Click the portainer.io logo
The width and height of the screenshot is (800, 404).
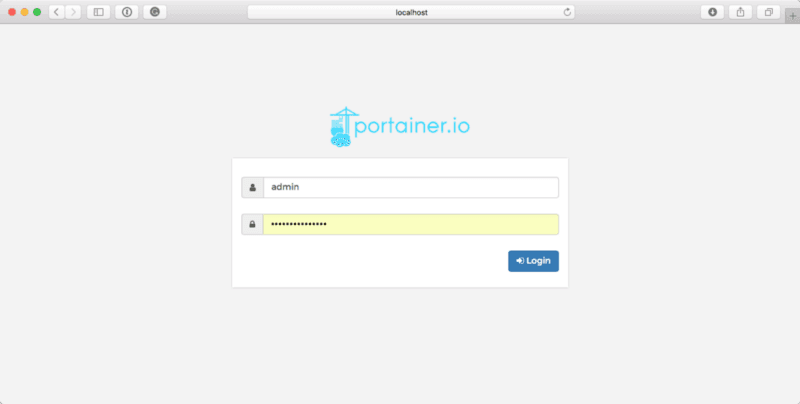pos(399,127)
